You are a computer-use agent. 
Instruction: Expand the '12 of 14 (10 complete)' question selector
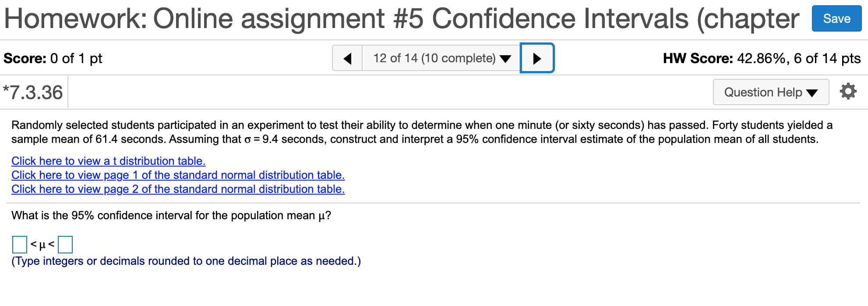[440, 58]
